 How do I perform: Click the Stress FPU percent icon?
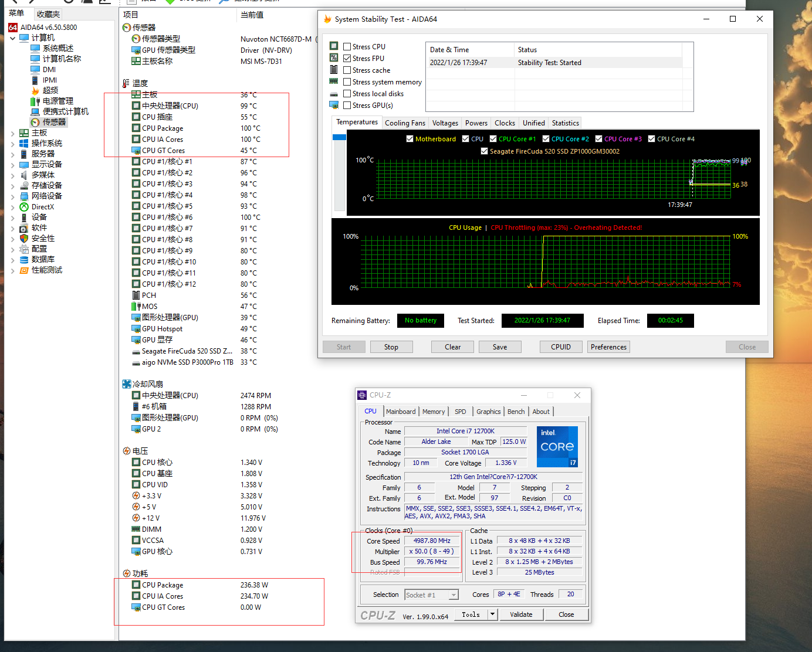334,57
